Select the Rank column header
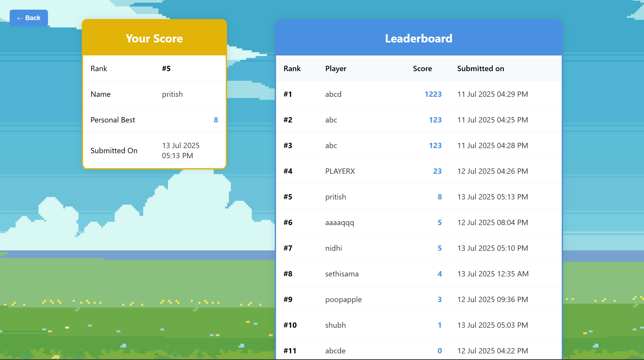 point(292,69)
